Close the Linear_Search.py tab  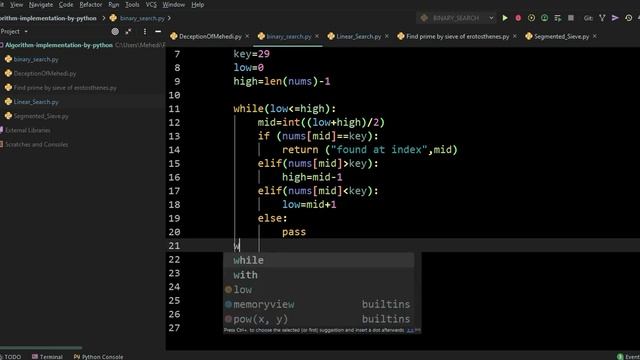pos(387,36)
